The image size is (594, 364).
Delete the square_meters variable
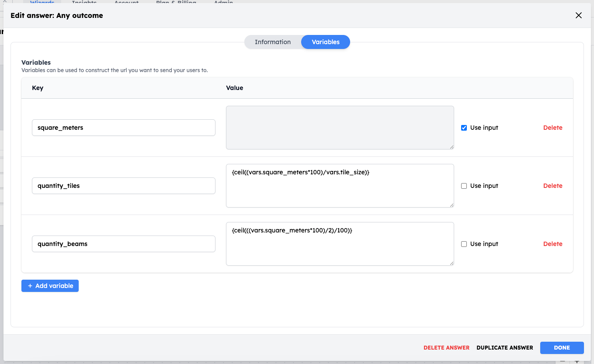pos(552,128)
